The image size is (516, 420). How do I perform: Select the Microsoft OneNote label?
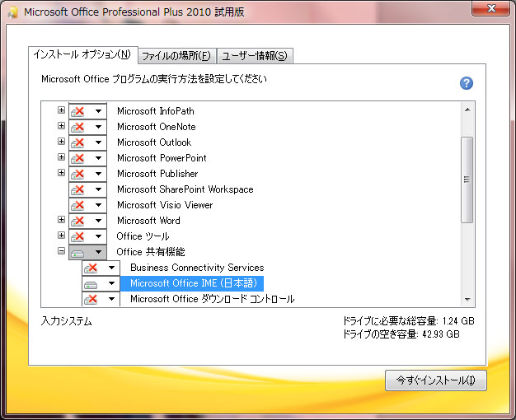point(157,127)
